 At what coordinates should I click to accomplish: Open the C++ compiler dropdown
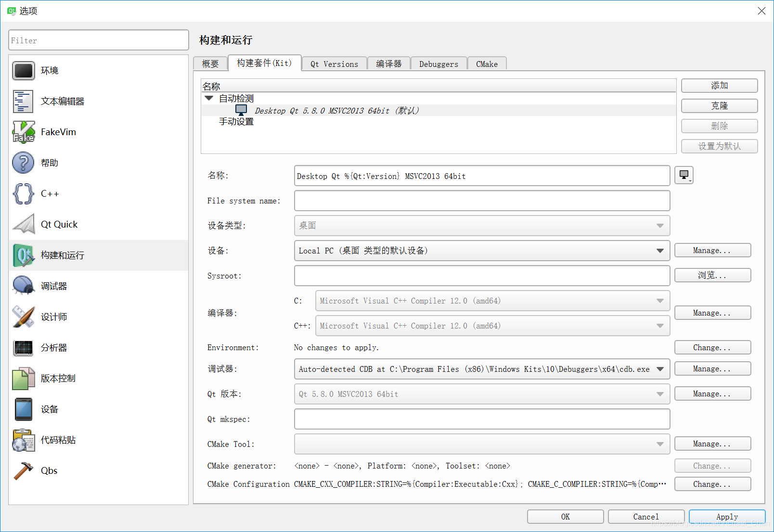point(492,326)
